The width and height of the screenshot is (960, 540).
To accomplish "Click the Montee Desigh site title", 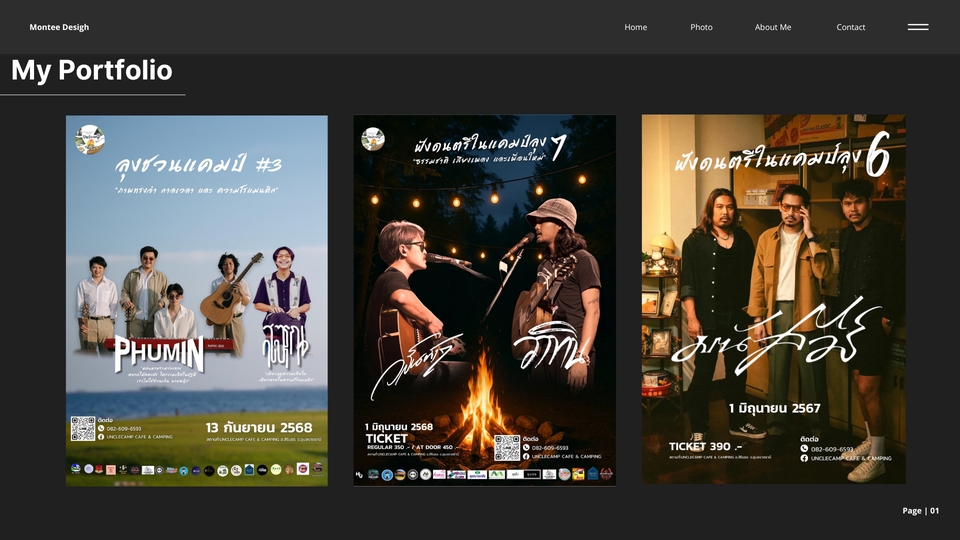I will tap(59, 27).
